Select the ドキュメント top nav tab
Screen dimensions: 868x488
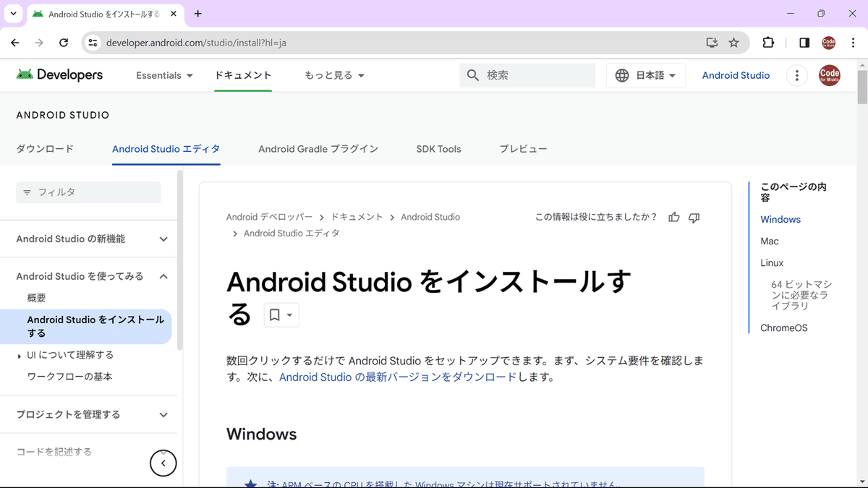243,75
